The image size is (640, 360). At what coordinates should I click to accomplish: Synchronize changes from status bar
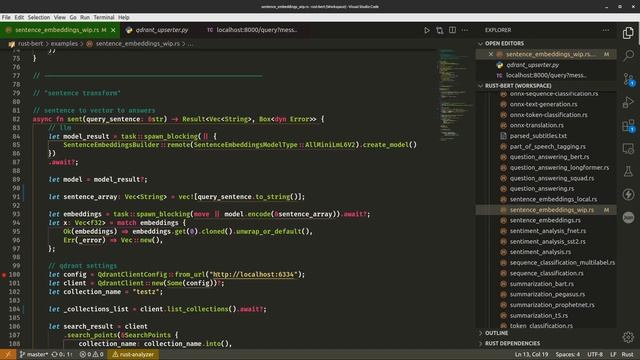(62, 354)
